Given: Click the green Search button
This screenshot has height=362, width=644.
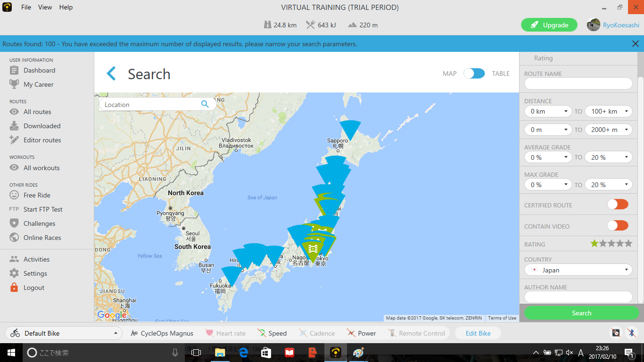Looking at the screenshot, I should [581, 313].
